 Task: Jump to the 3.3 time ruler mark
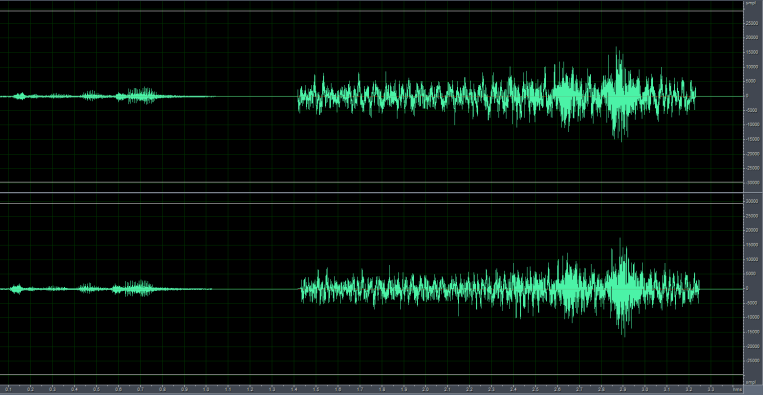[x=711, y=390]
